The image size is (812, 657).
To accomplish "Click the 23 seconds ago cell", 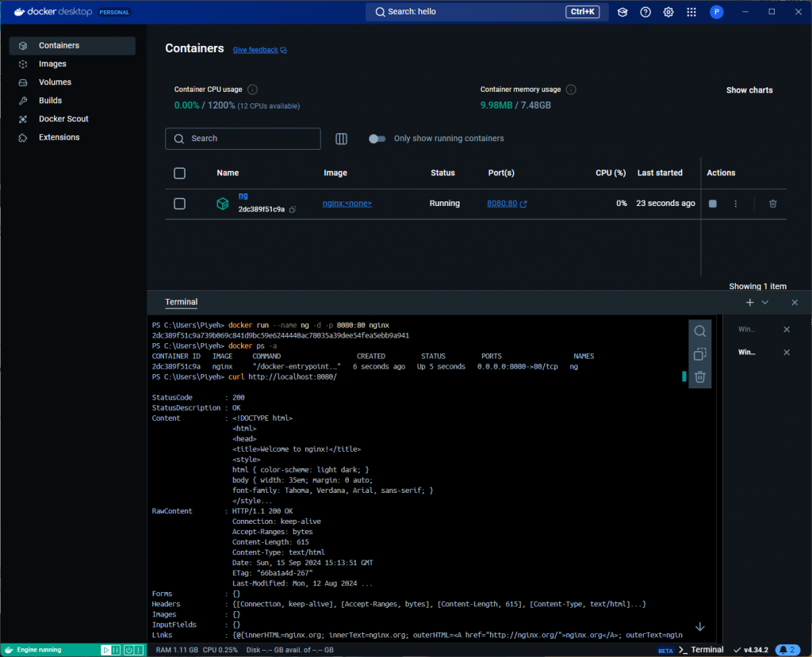I will [x=665, y=204].
